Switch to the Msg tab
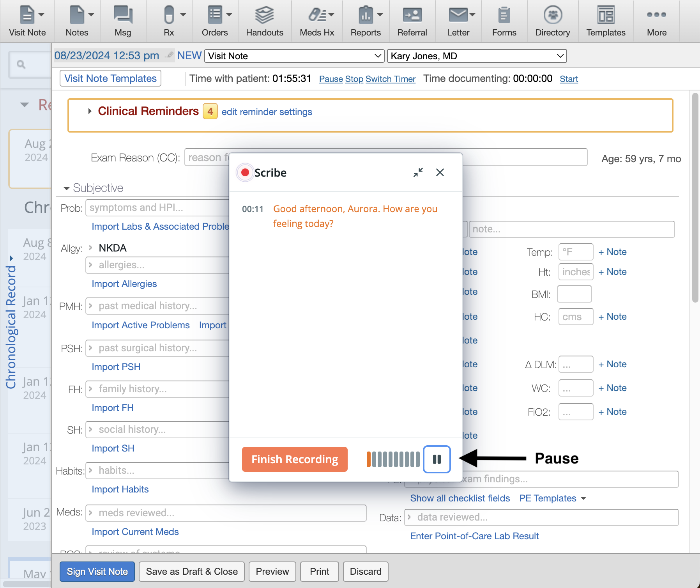700x588 pixels. pyautogui.click(x=123, y=19)
